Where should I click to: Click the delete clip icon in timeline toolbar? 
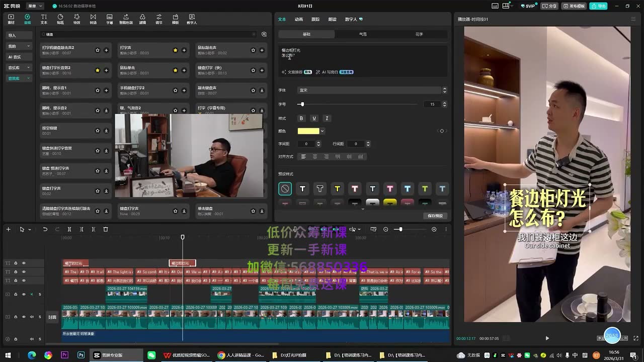pyautogui.click(x=105, y=229)
